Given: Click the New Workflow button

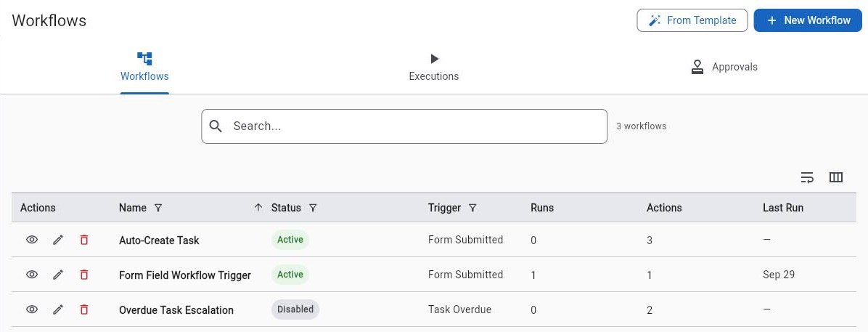Looking at the screenshot, I should (x=808, y=20).
